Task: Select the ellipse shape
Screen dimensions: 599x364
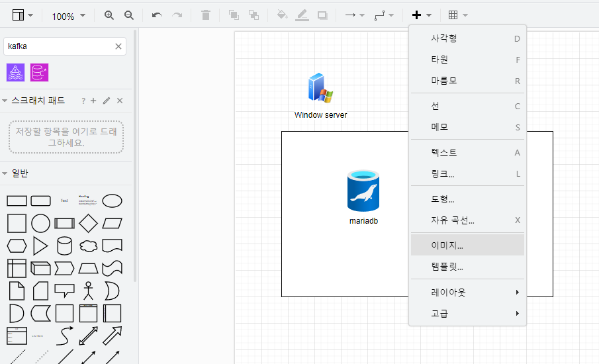Action: pos(113,201)
